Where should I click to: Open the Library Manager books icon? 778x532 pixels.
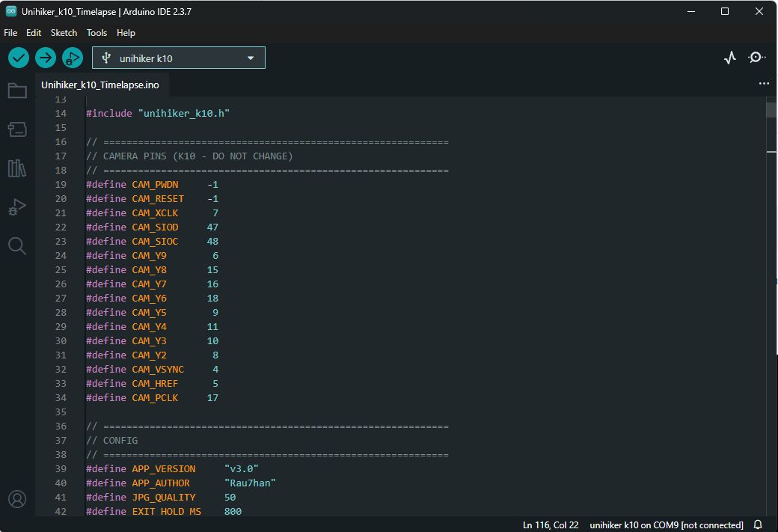click(17, 168)
